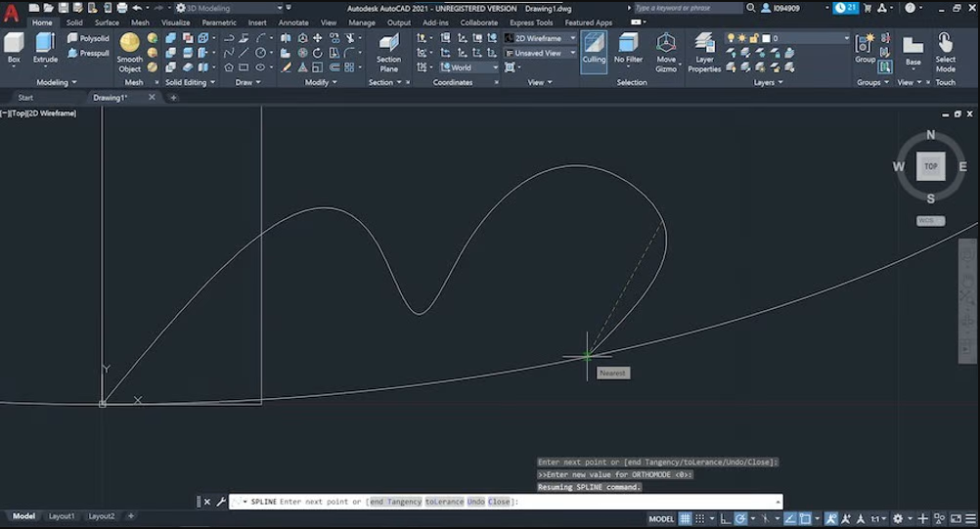Toggle the Culling selection option
The image size is (980, 529).
click(x=594, y=50)
